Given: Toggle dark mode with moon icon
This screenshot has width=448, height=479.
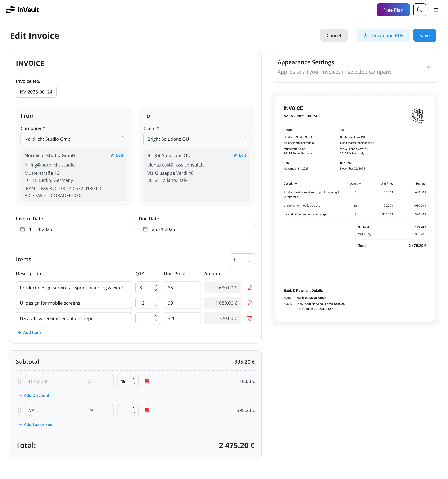Looking at the screenshot, I should (419, 10).
